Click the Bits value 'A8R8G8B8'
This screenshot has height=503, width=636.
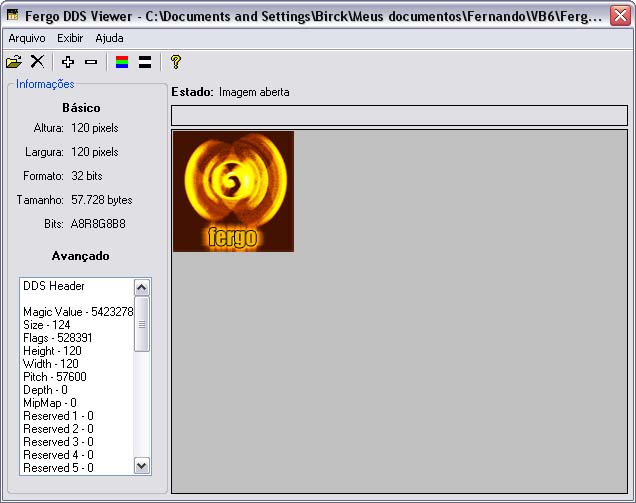(x=98, y=224)
